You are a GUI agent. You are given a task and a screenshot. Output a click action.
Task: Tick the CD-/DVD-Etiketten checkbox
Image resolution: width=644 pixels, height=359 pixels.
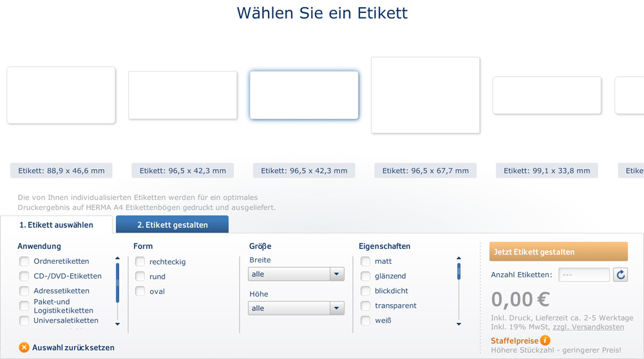[24, 276]
